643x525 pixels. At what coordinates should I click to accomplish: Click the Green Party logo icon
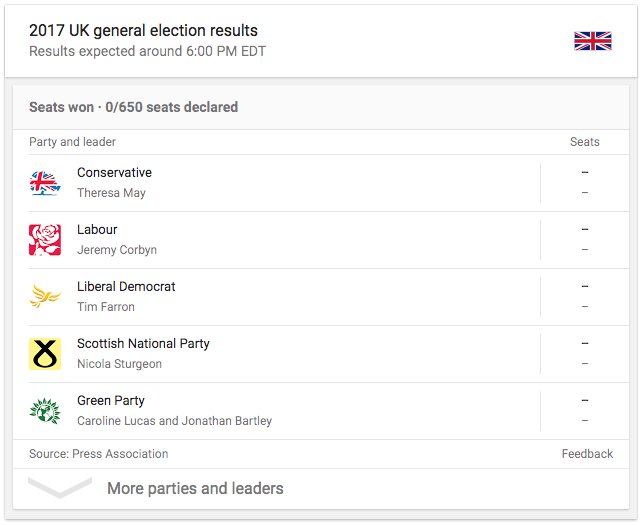tap(45, 411)
